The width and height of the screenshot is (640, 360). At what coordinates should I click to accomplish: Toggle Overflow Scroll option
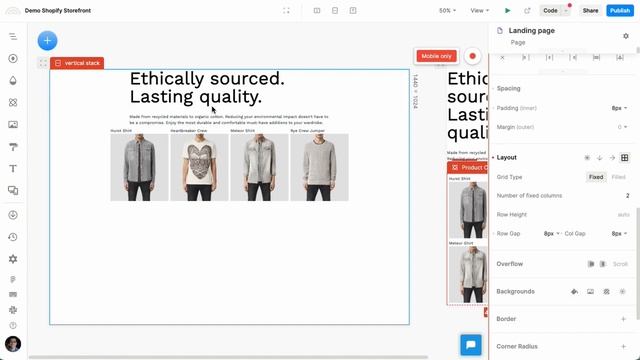pyautogui.click(x=620, y=264)
